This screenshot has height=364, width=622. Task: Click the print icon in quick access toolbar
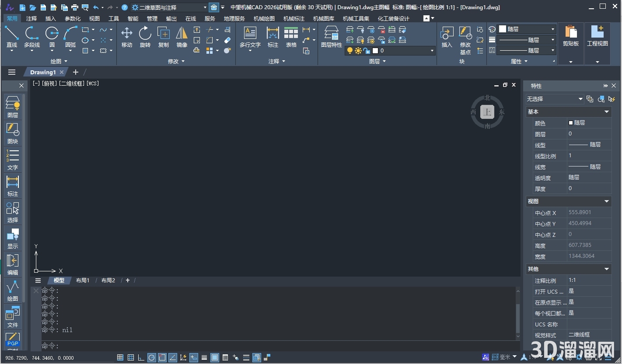point(75,7)
